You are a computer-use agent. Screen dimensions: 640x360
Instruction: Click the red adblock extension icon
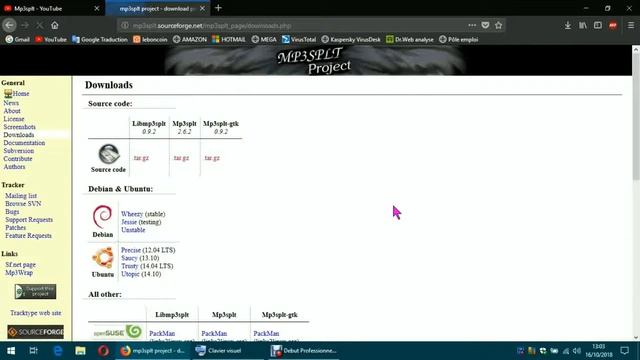click(613, 25)
